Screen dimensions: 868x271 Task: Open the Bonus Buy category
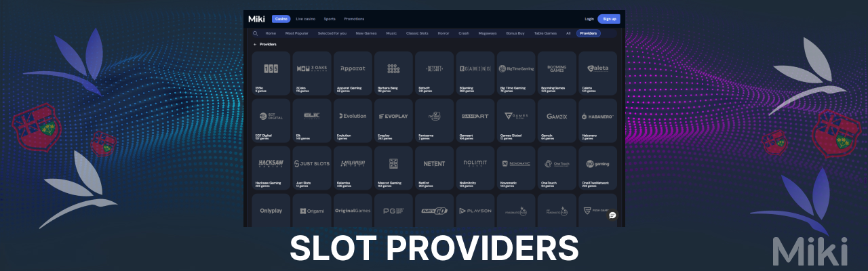516,33
